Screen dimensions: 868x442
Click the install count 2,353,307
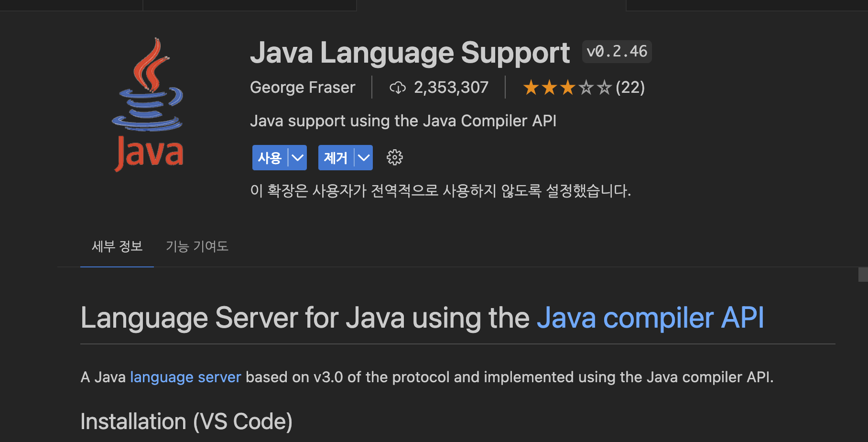[x=451, y=88]
